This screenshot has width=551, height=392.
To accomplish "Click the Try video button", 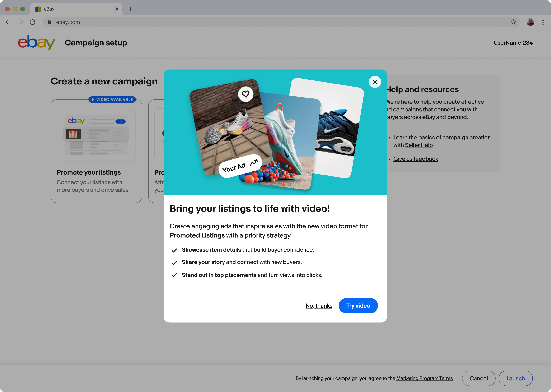I will pyautogui.click(x=358, y=306).
